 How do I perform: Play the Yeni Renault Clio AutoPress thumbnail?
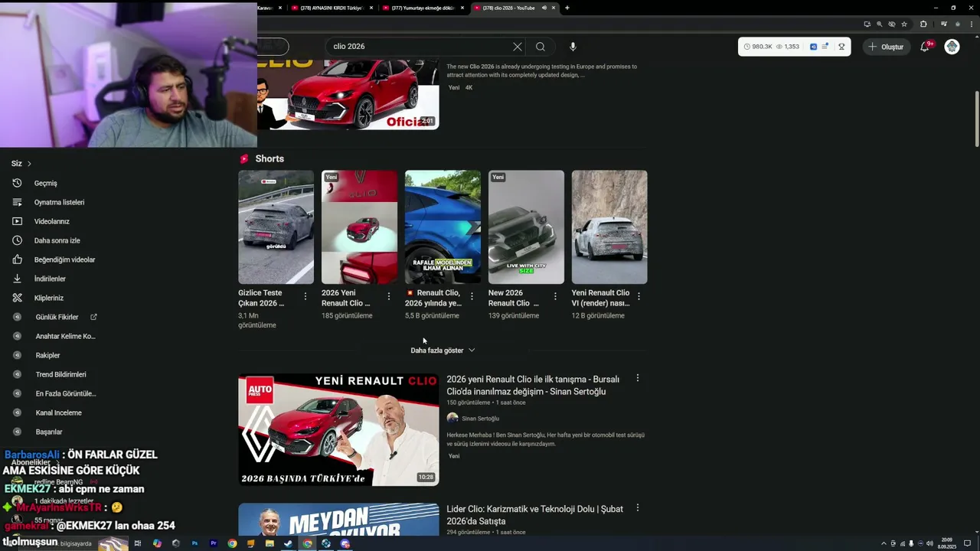click(338, 430)
